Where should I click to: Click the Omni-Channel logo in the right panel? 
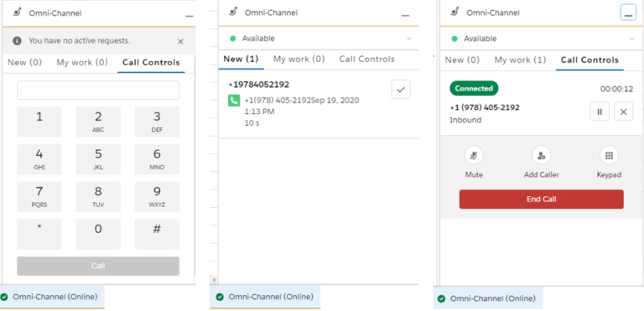click(x=455, y=12)
